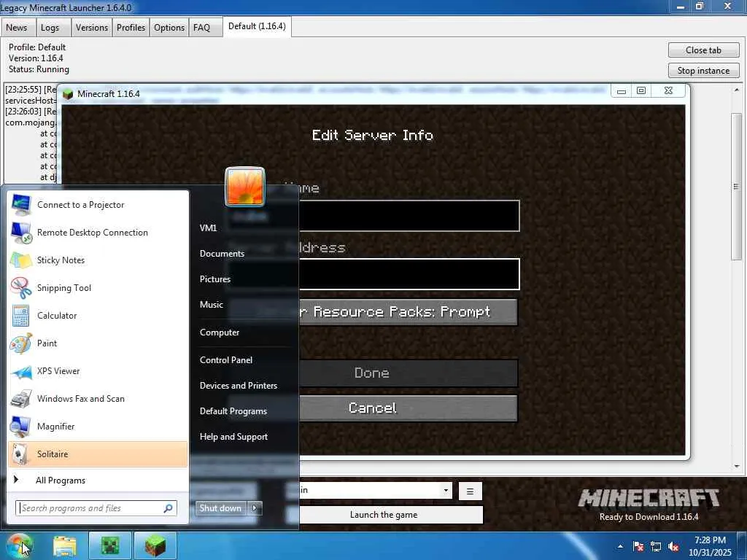
Task: Click the Shut down button
Action: [221, 508]
